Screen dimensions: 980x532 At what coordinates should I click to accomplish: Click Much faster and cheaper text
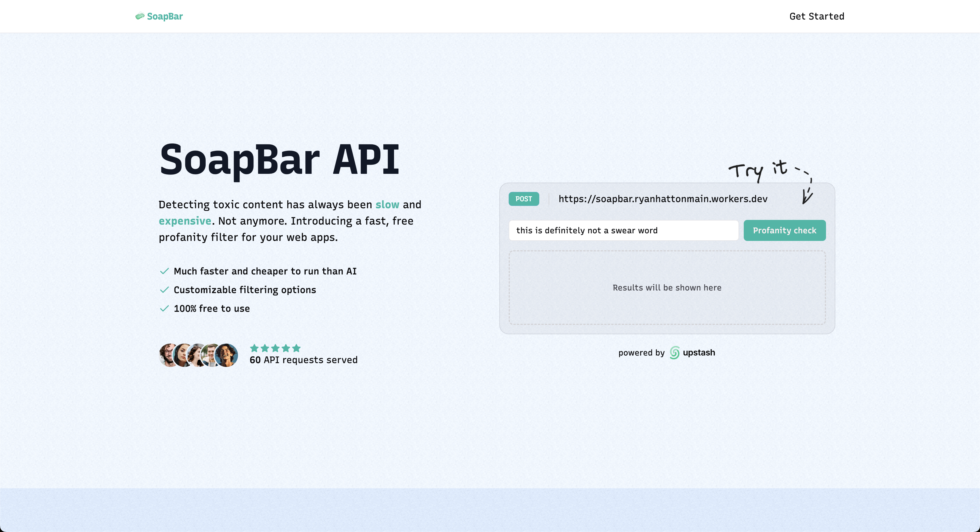[265, 271]
